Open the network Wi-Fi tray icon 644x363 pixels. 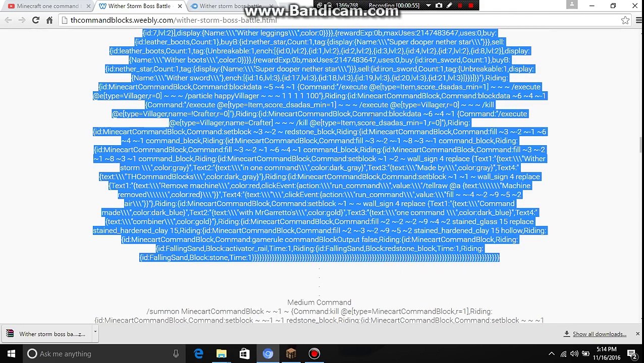pos(564,354)
